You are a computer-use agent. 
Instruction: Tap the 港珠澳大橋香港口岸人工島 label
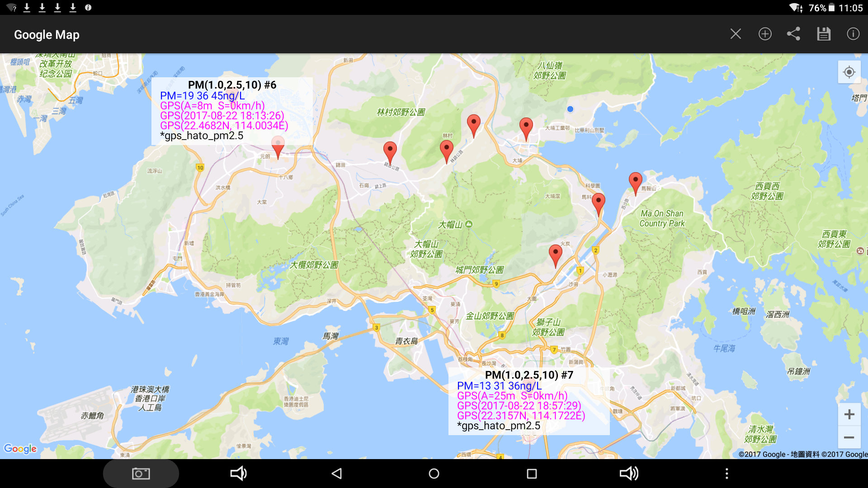(150, 399)
